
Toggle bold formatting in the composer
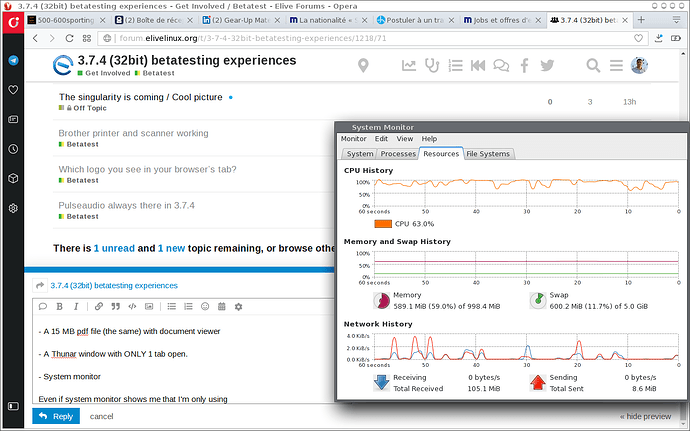point(59,306)
